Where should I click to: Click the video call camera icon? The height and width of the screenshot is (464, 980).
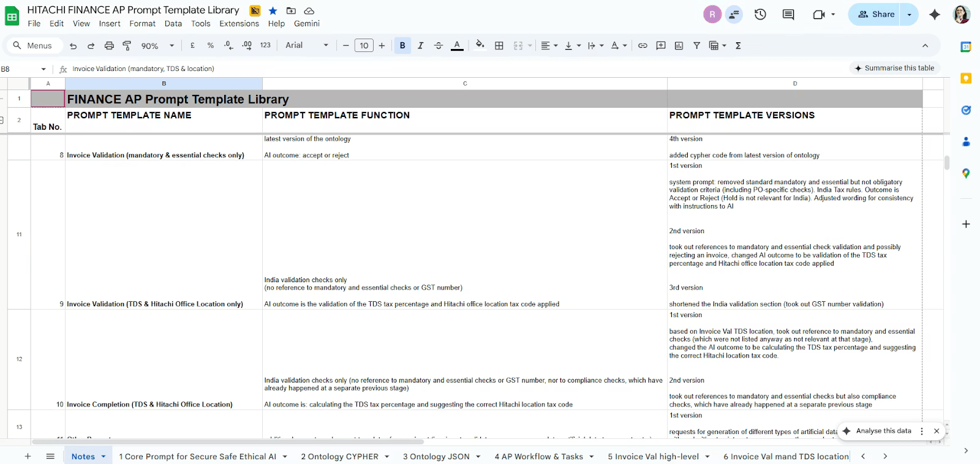(819, 14)
